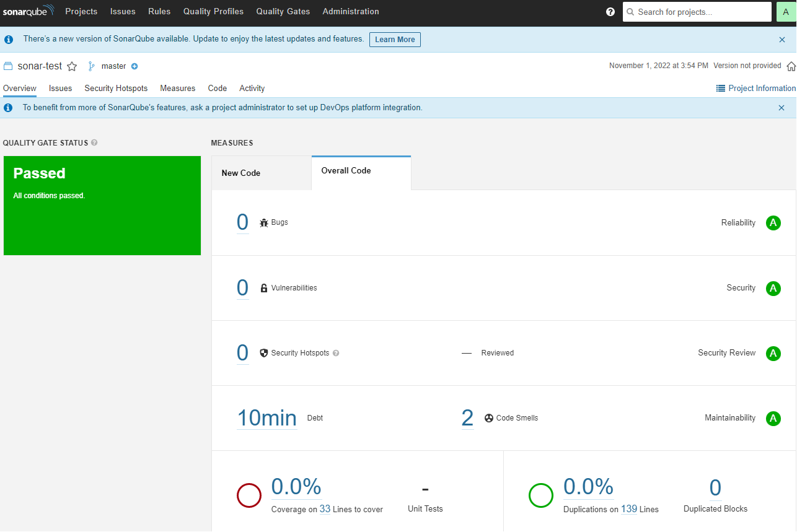Click the master branch icon
The image size is (797, 532).
pyautogui.click(x=92, y=66)
